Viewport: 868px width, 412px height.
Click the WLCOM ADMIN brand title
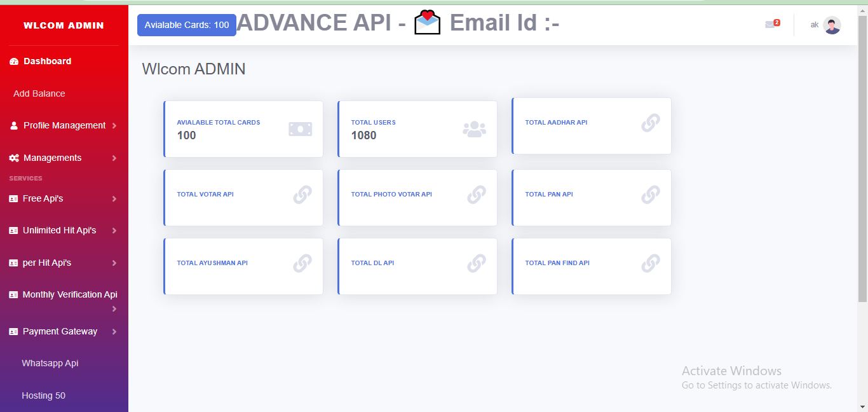(64, 25)
